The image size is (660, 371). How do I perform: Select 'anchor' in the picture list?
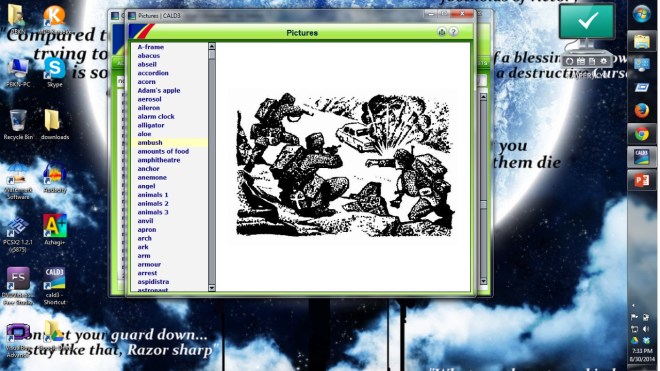(x=148, y=169)
